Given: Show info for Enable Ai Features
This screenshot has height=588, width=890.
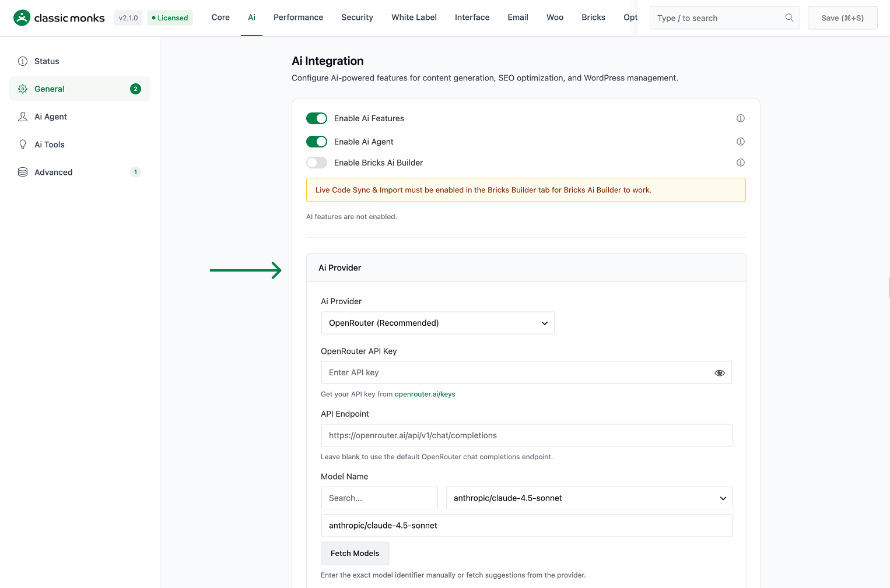Looking at the screenshot, I should click(741, 118).
